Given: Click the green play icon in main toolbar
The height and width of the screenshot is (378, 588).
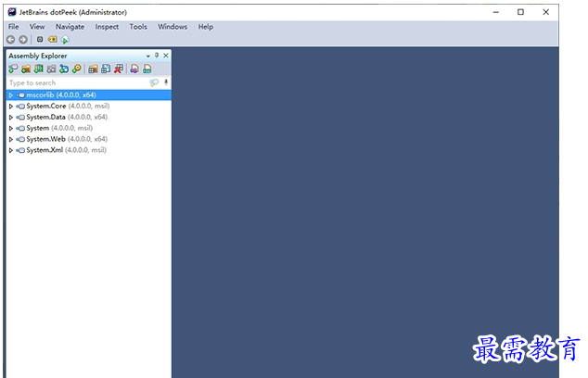Looking at the screenshot, I should pos(65,40).
